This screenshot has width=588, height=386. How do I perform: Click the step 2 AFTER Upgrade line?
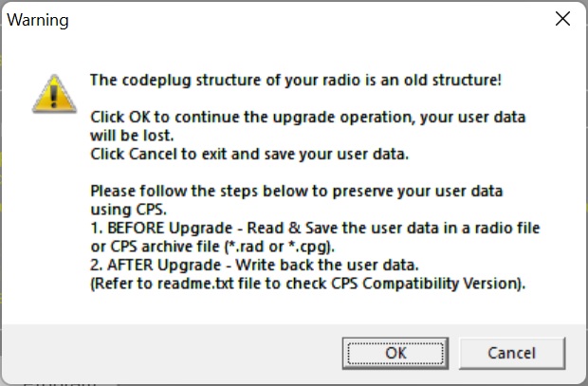(254, 265)
